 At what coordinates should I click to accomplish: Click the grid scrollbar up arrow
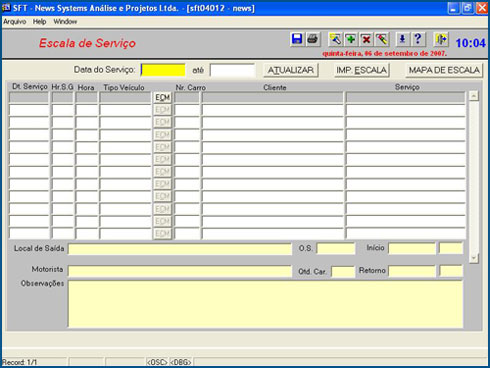[x=473, y=96]
